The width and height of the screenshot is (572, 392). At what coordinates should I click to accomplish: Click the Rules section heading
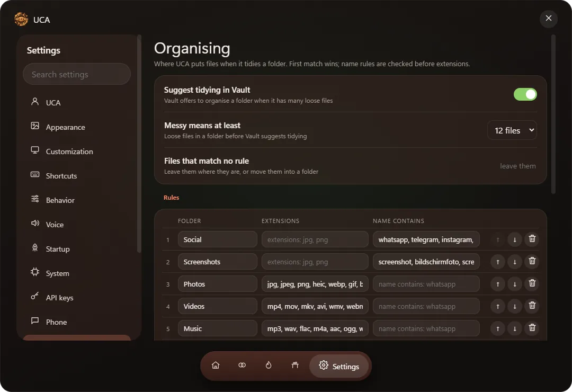(x=171, y=198)
